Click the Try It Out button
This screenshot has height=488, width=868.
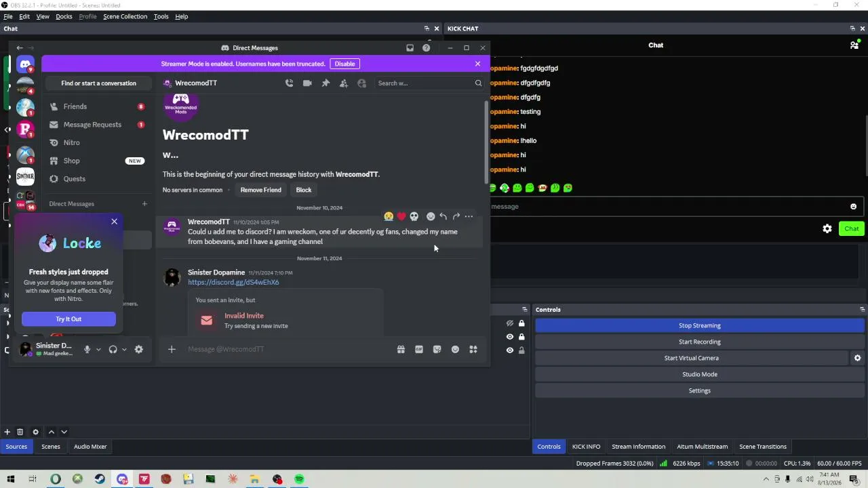(68, 319)
